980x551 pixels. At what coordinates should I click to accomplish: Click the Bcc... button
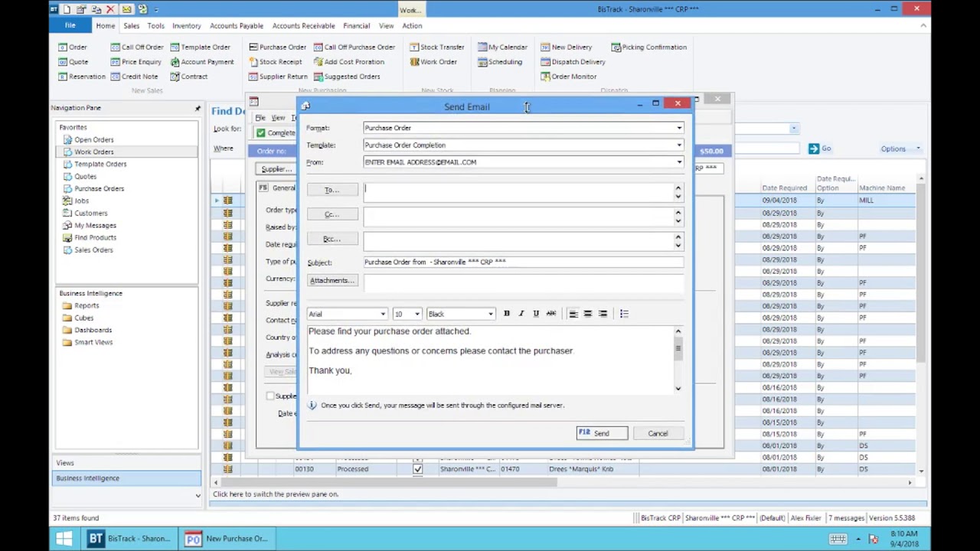332,240
